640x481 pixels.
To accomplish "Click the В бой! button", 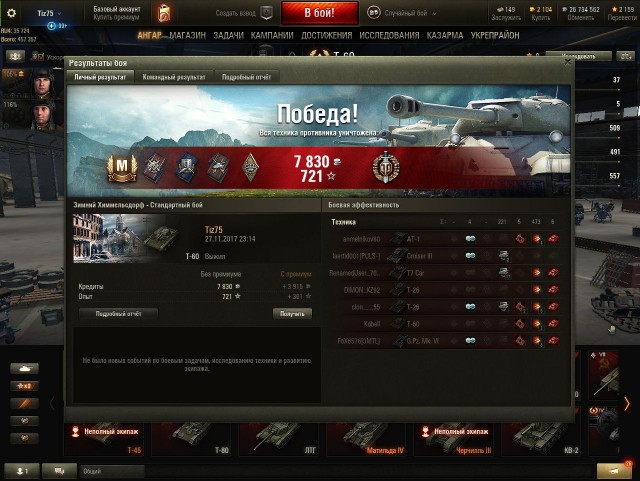I will (x=320, y=13).
